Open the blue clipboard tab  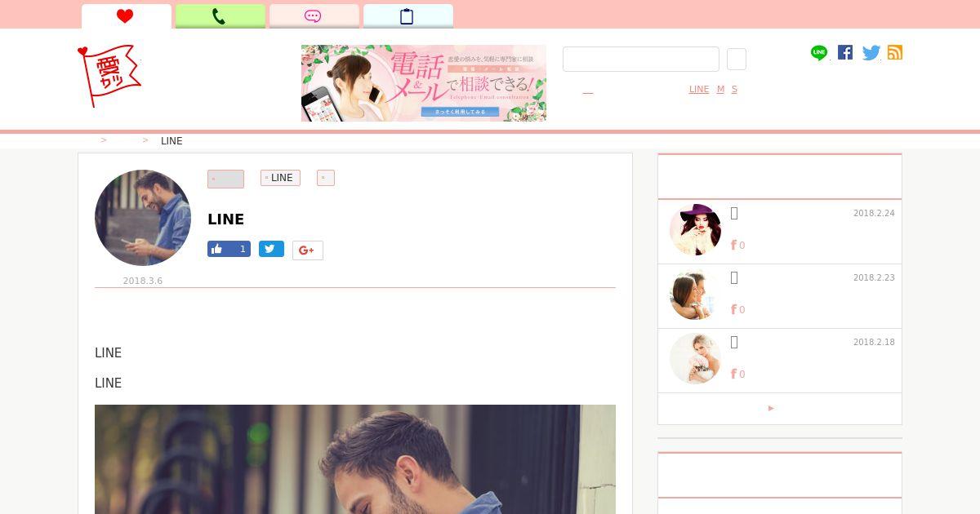click(x=408, y=16)
